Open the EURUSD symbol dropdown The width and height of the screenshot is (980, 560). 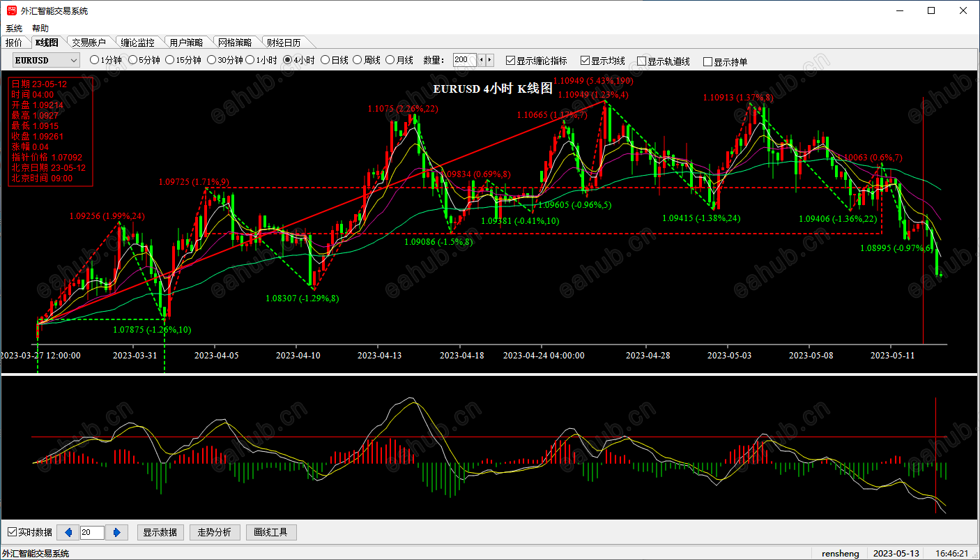click(x=46, y=61)
